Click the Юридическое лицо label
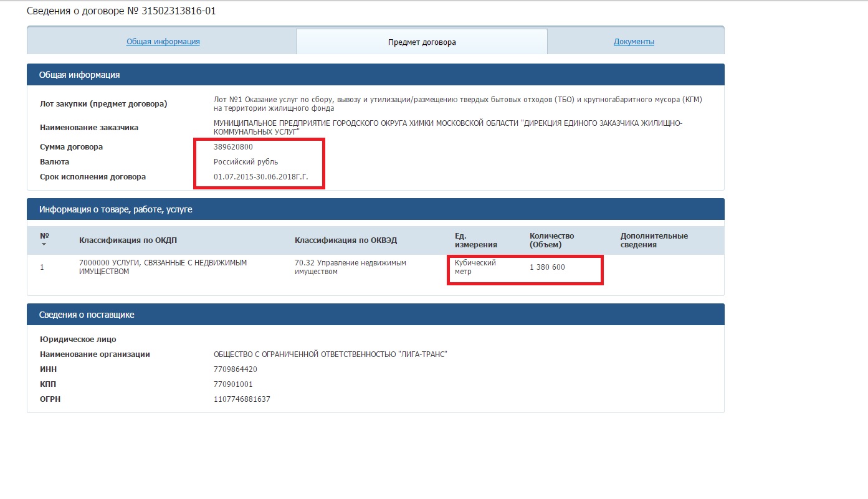The image size is (868, 499). coord(78,340)
